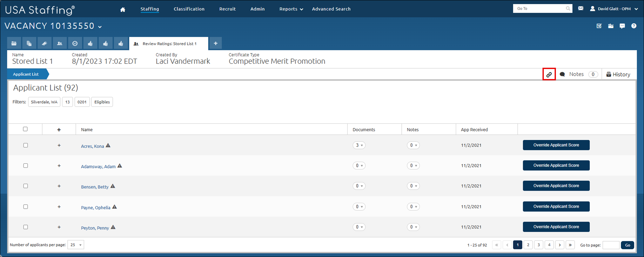The image size is (644, 257).
Task: Expand the Vacancy 10135550 chevron
Action: pyautogui.click(x=100, y=27)
